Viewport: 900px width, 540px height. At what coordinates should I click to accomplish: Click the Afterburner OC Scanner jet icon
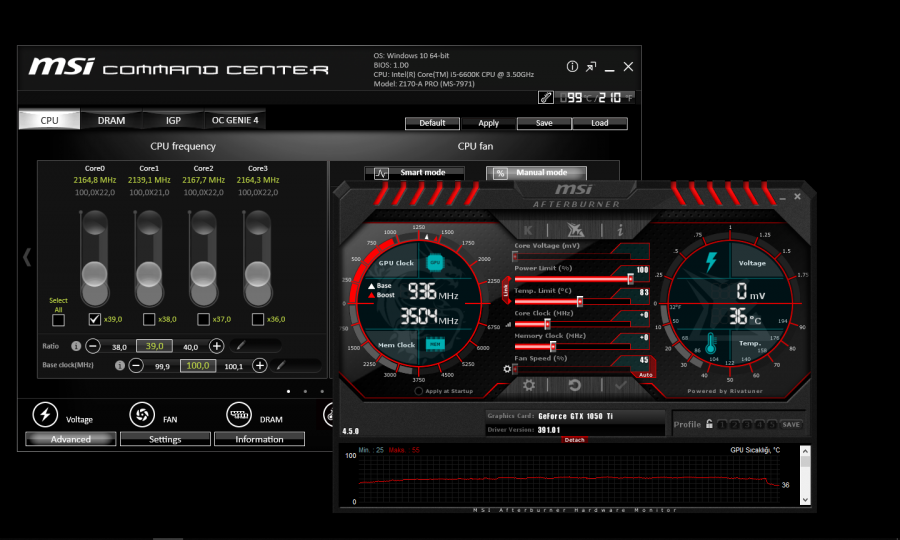coord(575,230)
